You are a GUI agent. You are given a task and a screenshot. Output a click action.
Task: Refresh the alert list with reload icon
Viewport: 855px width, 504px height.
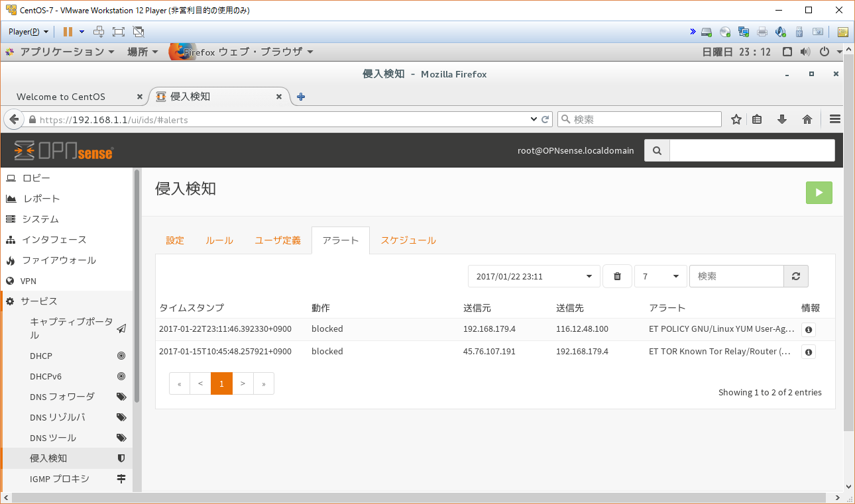click(795, 276)
